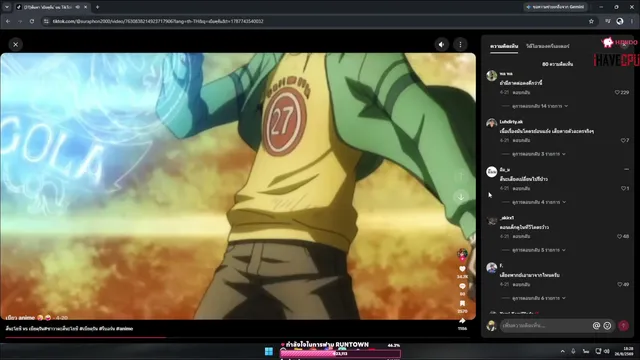Post comment with the red arrow button
Image resolution: width=640 pixels, height=360 pixels.
point(623,326)
